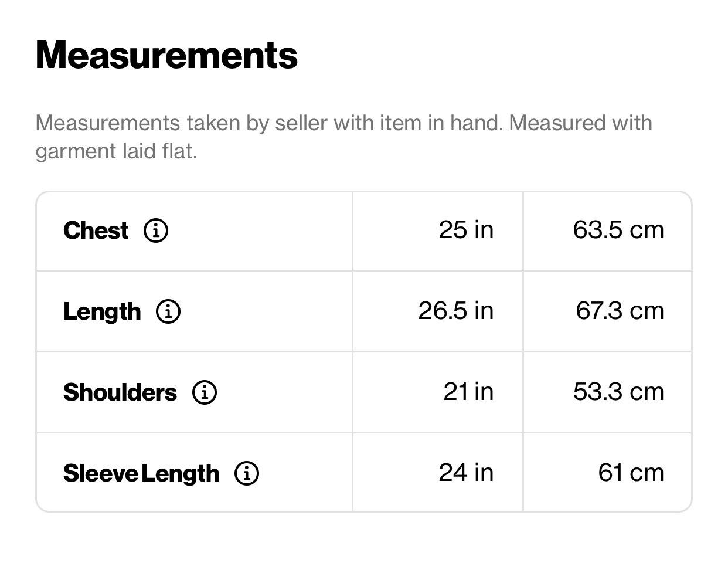The image size is (728, 573).
Task: Select the 26.5 in length value
Action: coord(456,311)
